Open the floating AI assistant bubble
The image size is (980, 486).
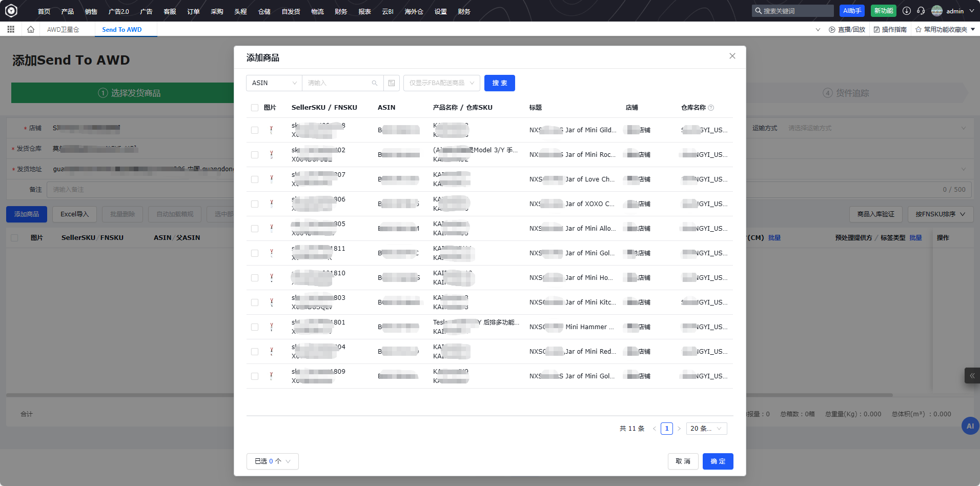(970, 426)
